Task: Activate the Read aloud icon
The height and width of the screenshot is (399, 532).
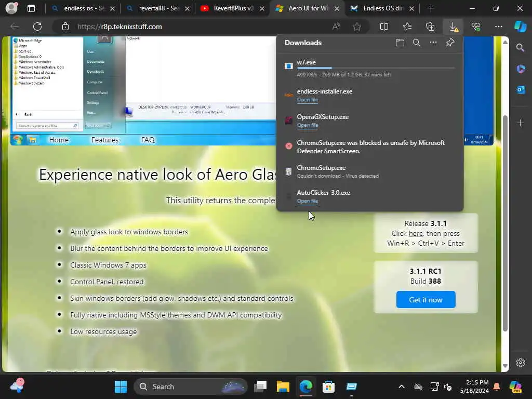Action: click(336, 26)
